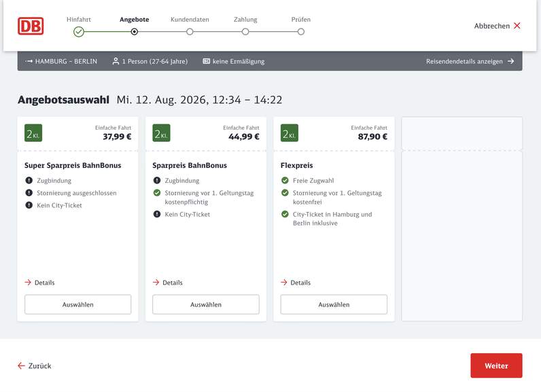Click the Angebotsauswahl heading
Image resolution: width=541 pixels, height=392 pixels.
[63, 100]
